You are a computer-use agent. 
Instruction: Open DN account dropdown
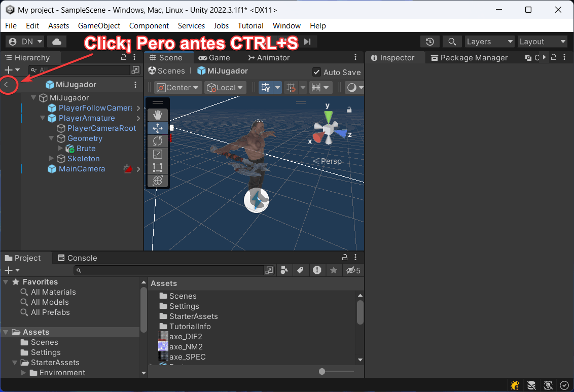25,42
